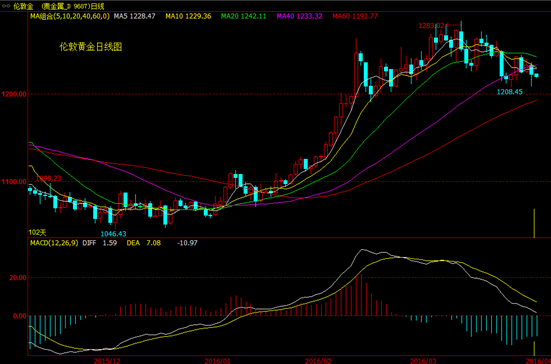Click the DEA 7.08 readout
Viewport: 551px width, 364px height.
point(143,243)
